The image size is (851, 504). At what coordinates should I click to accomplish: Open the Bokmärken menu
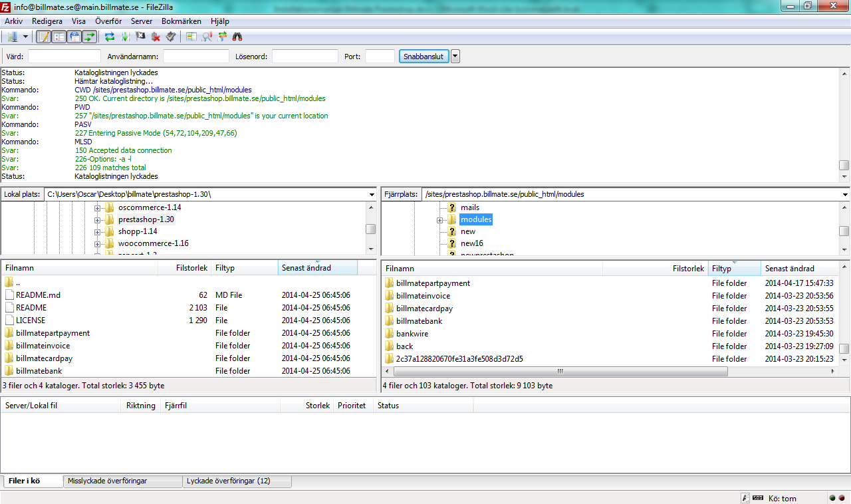(182, 21)
